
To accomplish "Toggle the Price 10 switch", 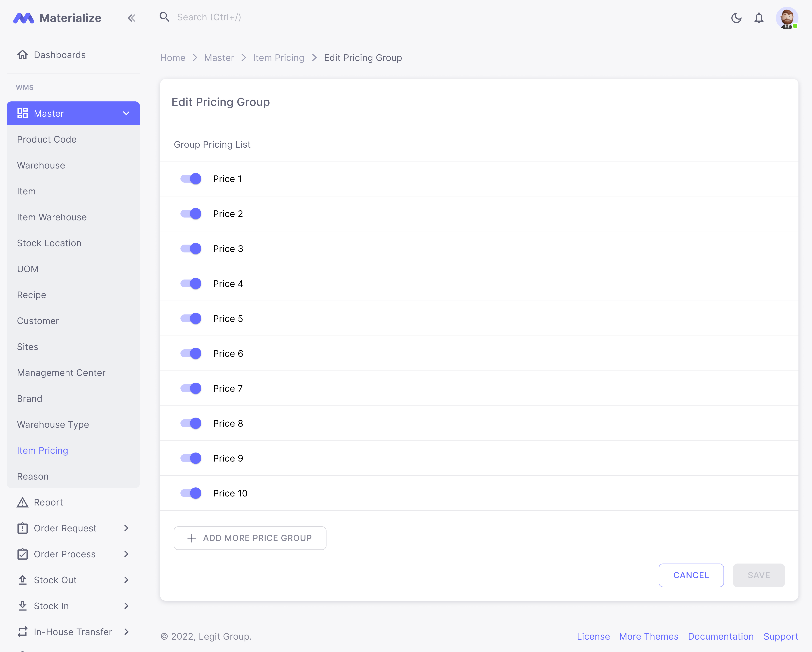I will tap(191, 493).
